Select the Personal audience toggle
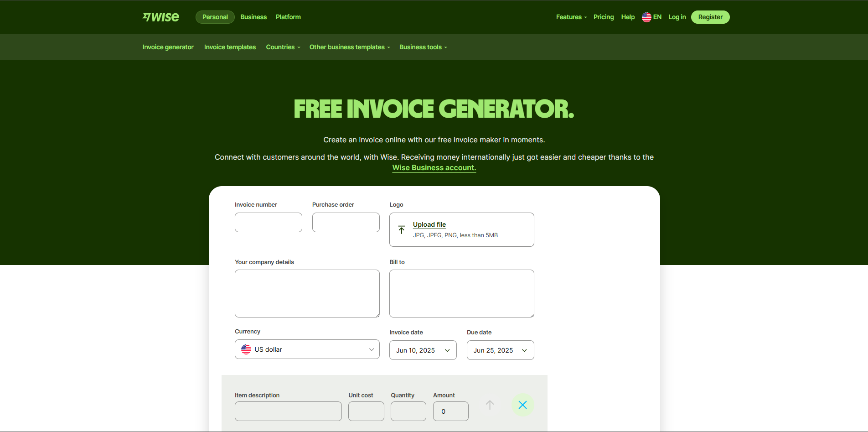This screenshot has width=868, height=432. coord(215,17)
